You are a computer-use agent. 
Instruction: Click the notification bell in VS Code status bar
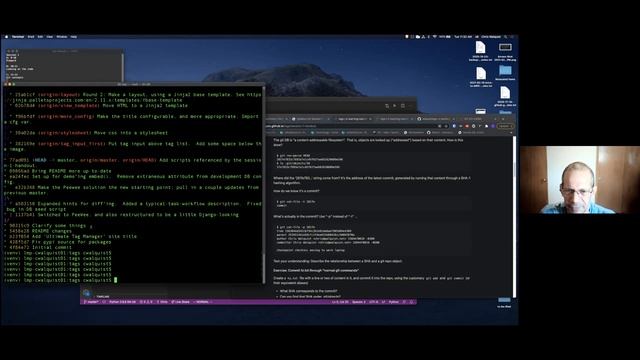[x=411, y=302]
